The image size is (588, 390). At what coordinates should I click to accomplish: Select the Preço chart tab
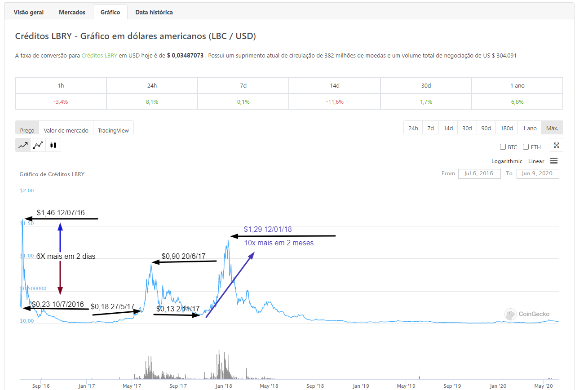(27, 128)
